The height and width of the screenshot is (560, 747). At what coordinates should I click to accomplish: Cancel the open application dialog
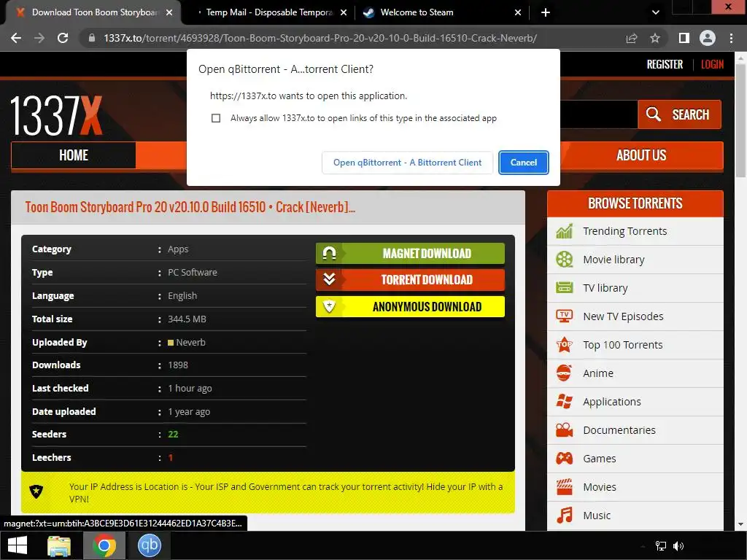[x=524, y=163]
